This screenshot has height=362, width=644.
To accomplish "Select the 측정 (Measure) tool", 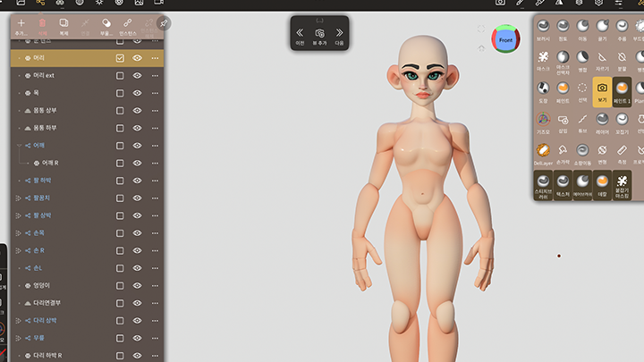I will 622,155.
